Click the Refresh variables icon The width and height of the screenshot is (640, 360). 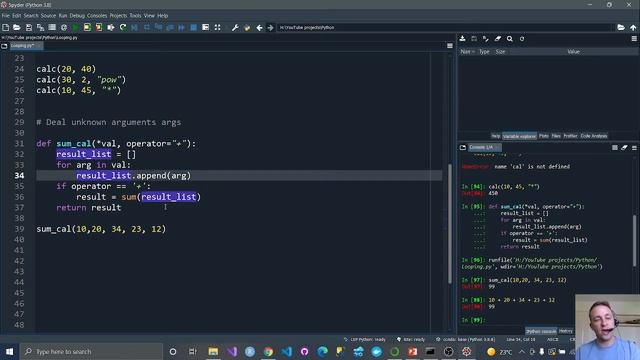tap(522, 39)
